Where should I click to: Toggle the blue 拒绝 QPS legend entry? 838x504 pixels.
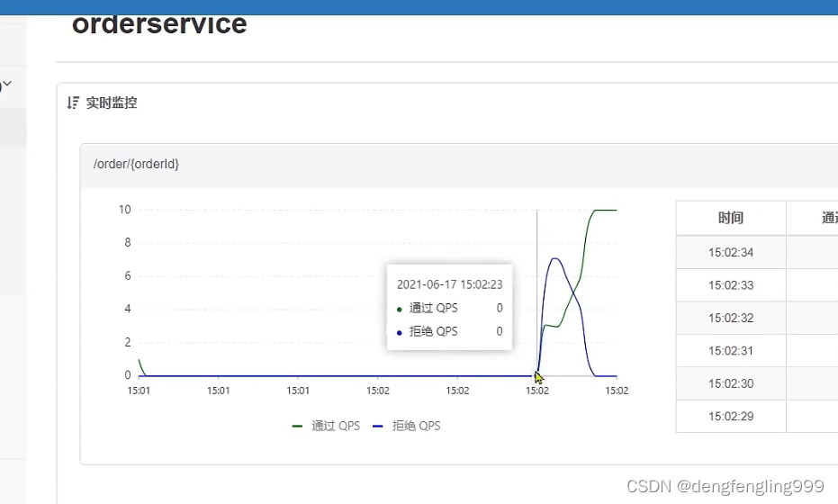click(406, 426)
